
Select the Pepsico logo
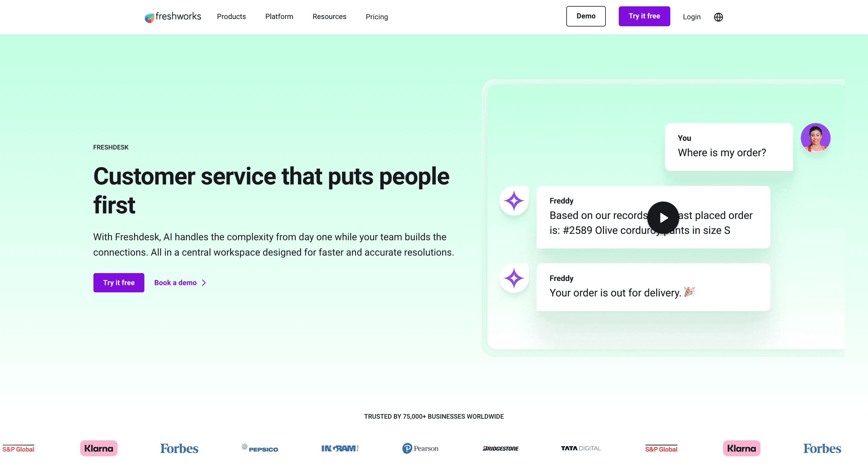[x=259, y=449]
